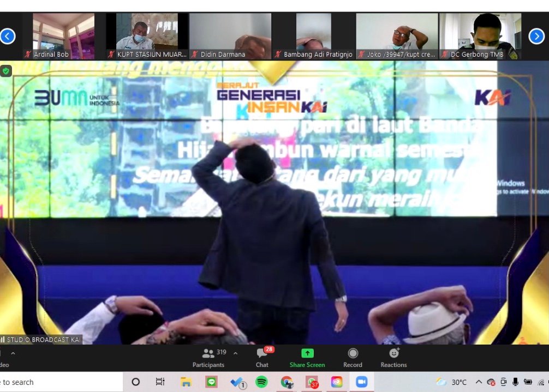Open the Participants panel
The height and width of the screenshot is (392, 549).
(x=208, y=358)
